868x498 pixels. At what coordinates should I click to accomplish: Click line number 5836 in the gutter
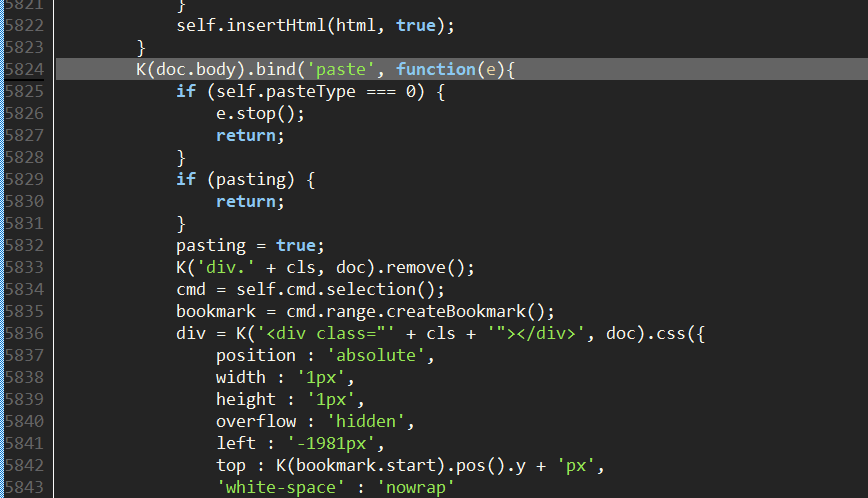pyautogui.click(x=24, y=333)
